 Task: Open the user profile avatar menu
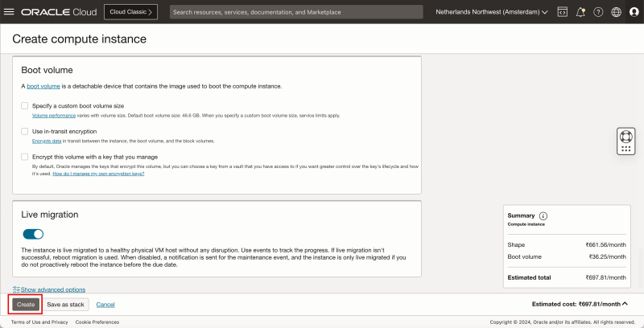634,12
